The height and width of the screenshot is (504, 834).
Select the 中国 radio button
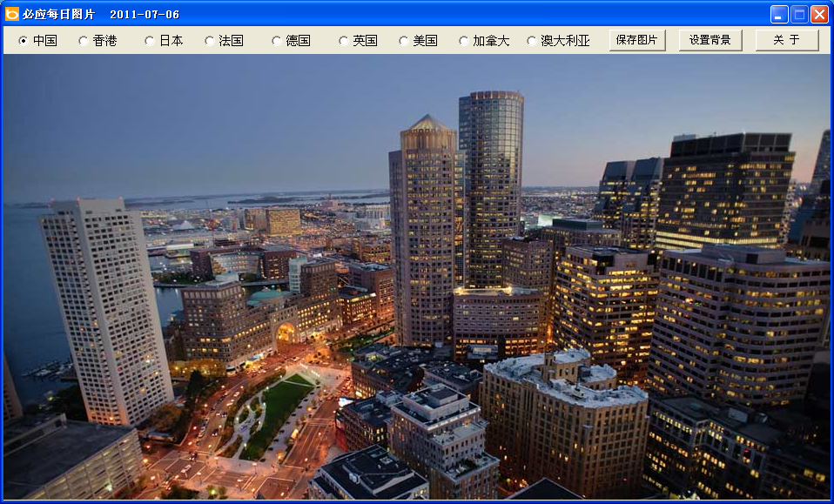(24, 41)
